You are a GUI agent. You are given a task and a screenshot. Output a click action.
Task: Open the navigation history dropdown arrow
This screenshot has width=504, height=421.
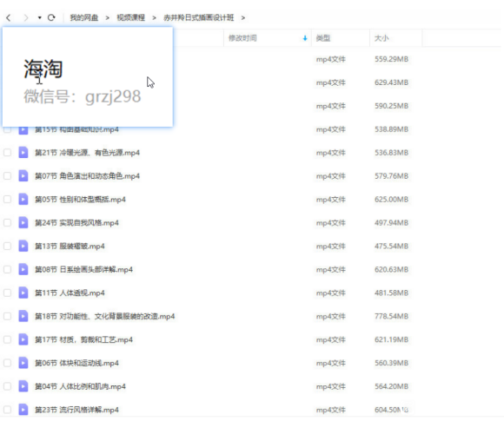(x=39, y=17)
